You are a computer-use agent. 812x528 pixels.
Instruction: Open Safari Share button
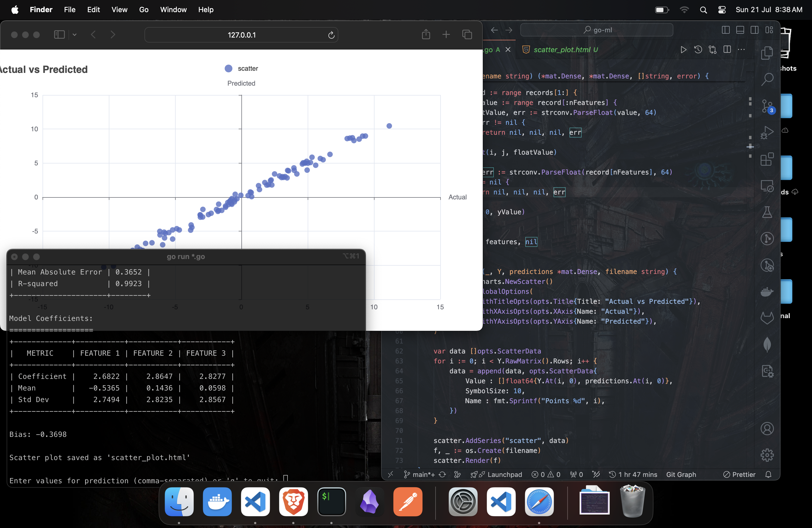click(x=426, y=35)
